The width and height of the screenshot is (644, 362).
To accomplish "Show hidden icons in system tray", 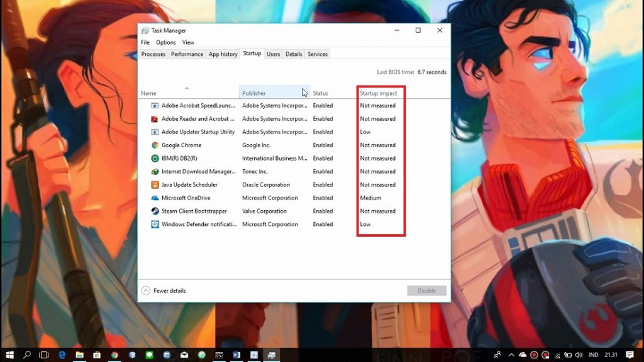I will click(x=511, y=355).
